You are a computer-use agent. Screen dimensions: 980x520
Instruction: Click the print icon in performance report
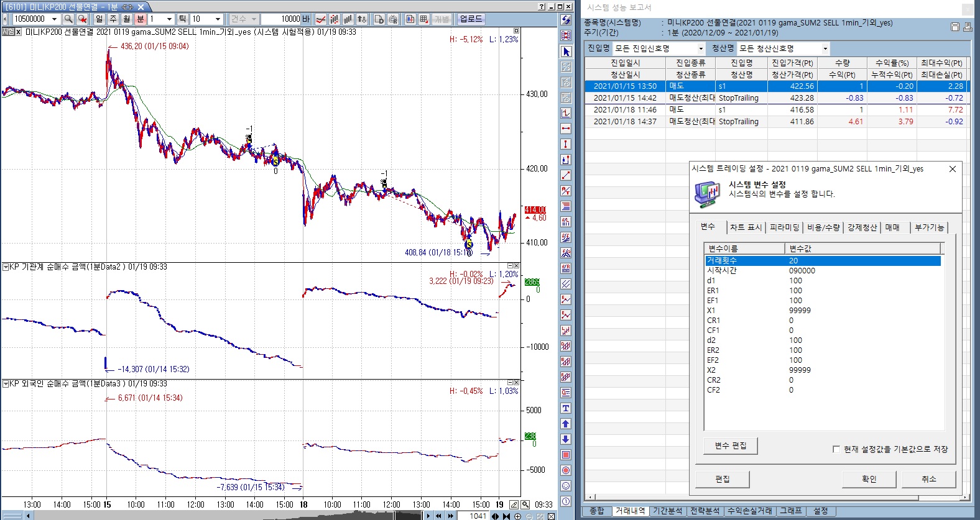point(967,27)
